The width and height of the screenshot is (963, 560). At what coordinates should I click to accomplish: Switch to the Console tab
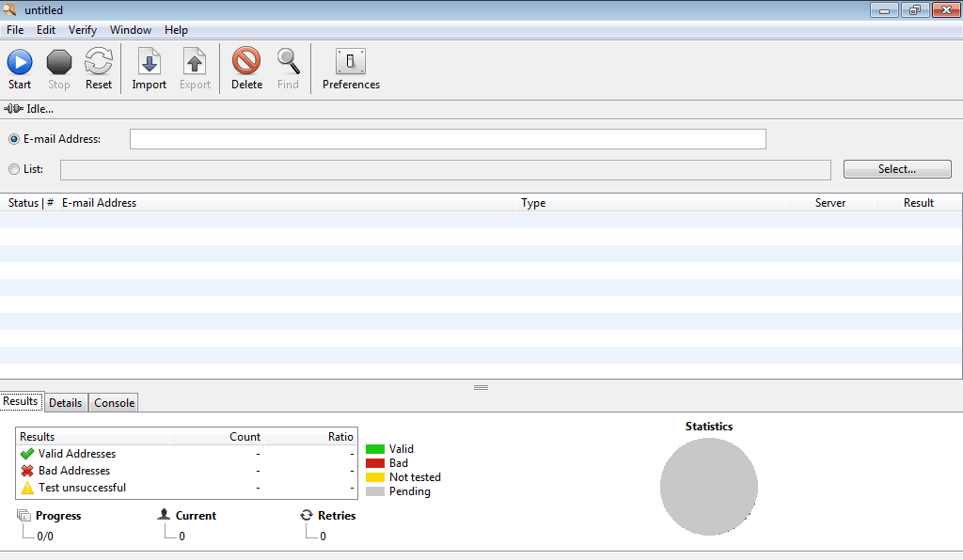point(114,403)
